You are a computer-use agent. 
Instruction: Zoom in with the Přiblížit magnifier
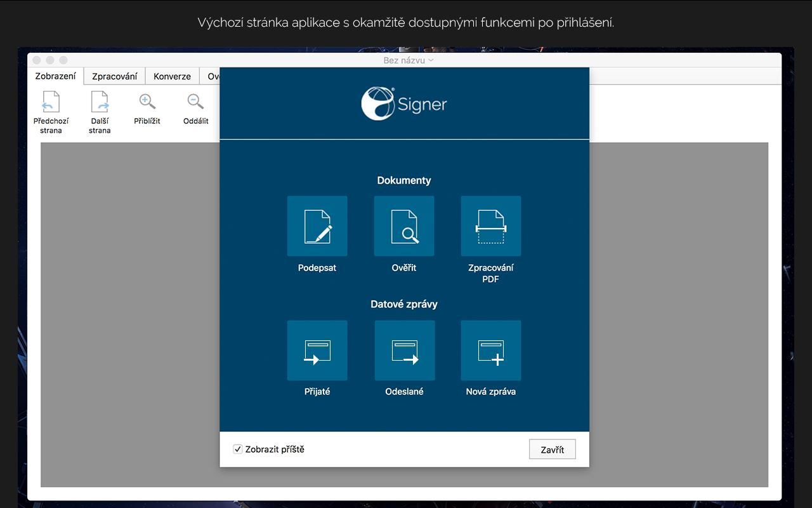(x=147, y=102)
